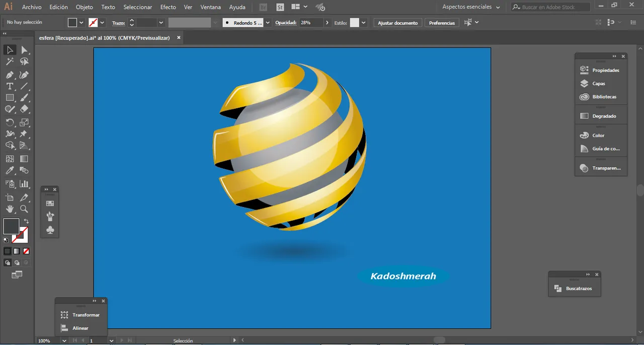644x345 pixels.
Task: Expand the Redondo brush definition dropdown
Action: tap(268, 23)
